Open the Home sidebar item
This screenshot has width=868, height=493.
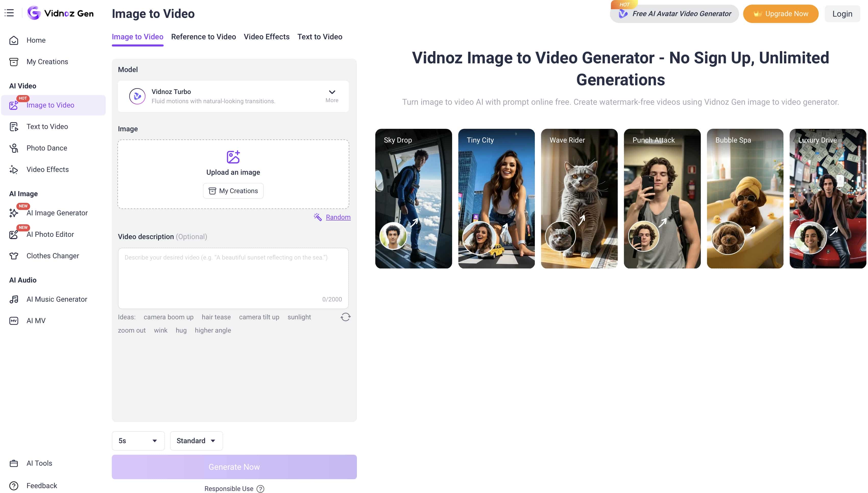click(53, 40)
